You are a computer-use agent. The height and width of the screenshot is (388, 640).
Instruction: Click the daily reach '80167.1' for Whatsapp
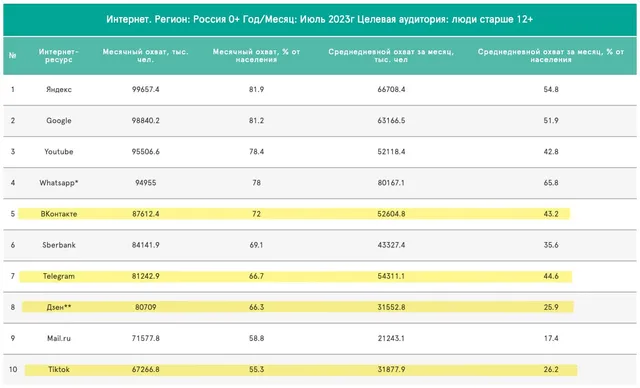pyautogui.click(x=391, y=183)
